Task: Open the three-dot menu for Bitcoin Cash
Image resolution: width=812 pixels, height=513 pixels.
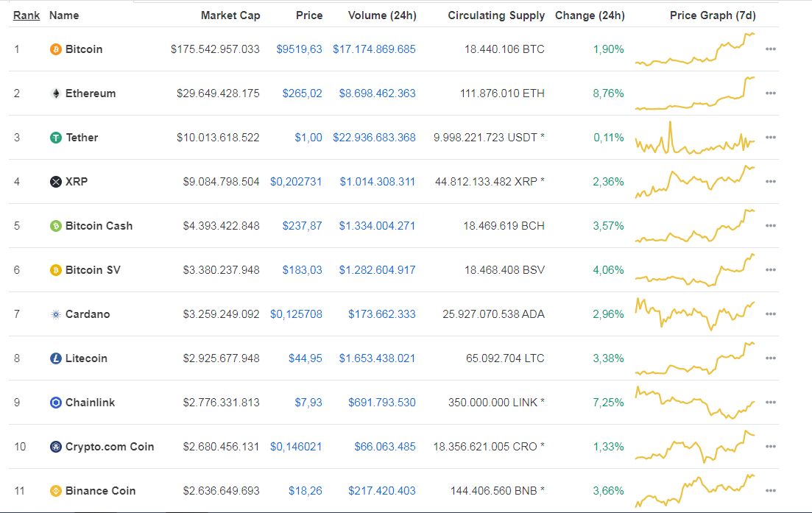Action: [771, 226]
